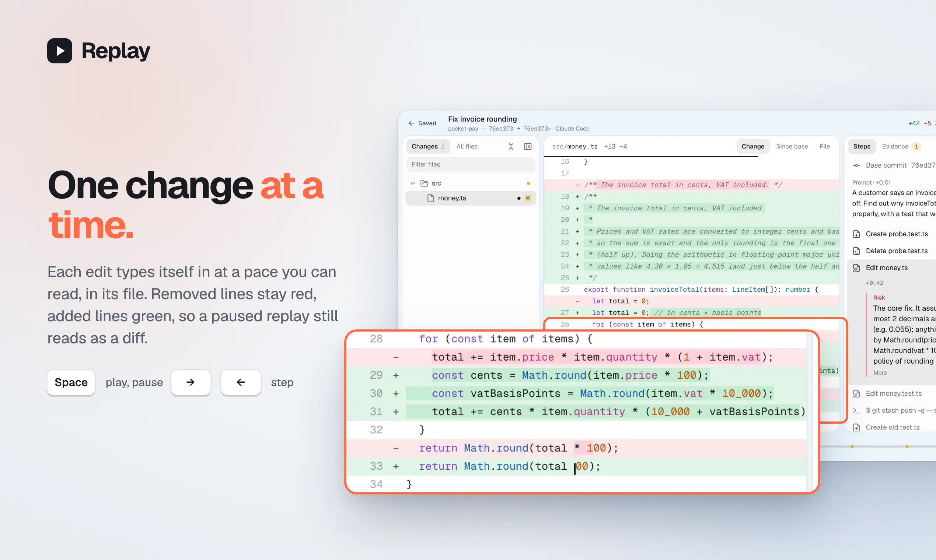Click the Edit money.test.ts step icon
This screenshot has width=936, height=560.
point(856,393)
